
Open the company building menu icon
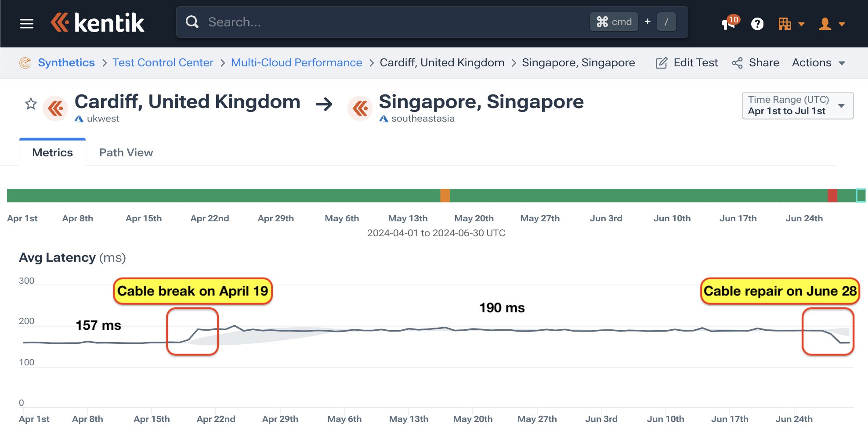pos(785,24)
